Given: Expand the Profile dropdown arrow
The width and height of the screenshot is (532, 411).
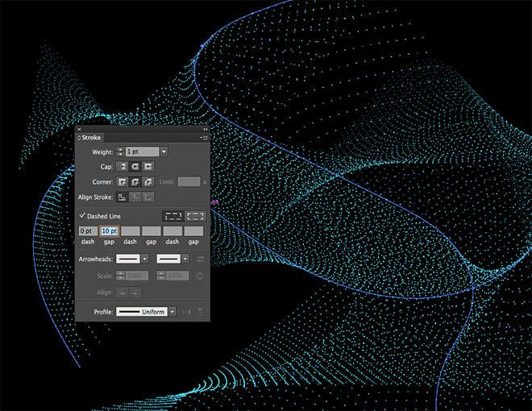Looking at the screenshot, I should 172,311.
